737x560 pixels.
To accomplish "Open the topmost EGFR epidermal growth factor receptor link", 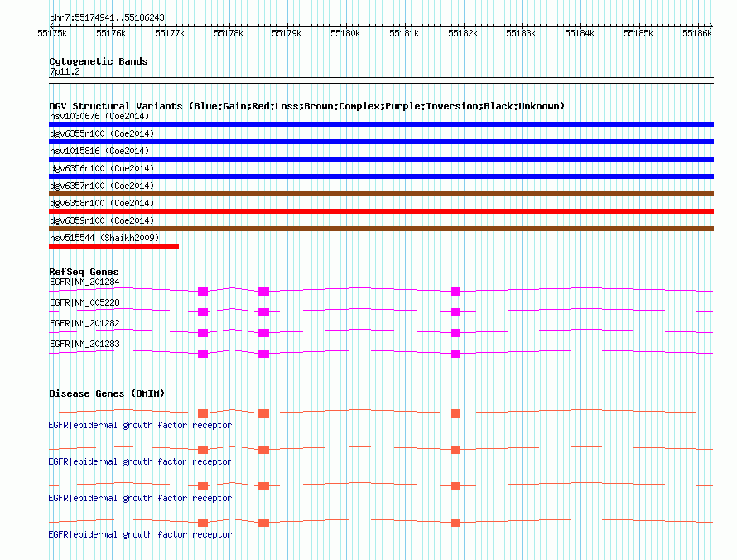I will point(140,426).
